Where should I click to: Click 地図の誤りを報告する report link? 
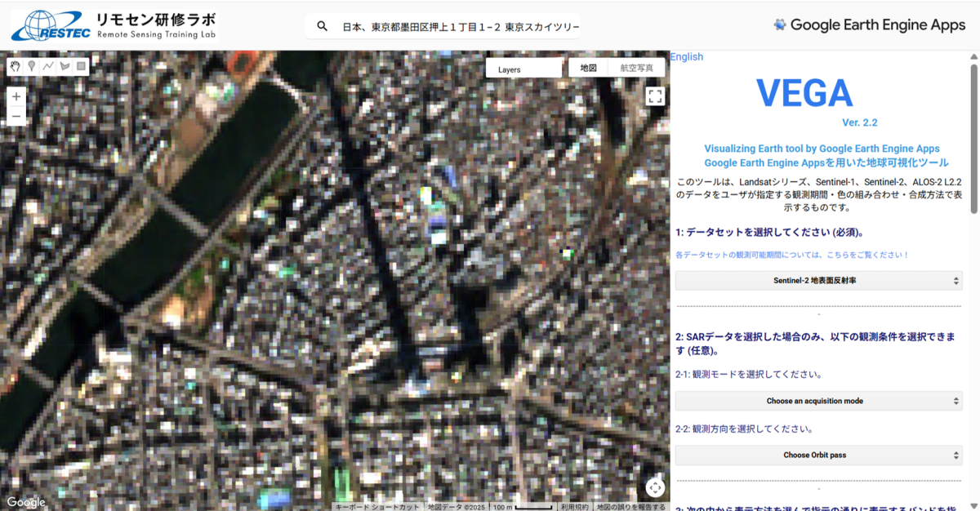(630, 507)
